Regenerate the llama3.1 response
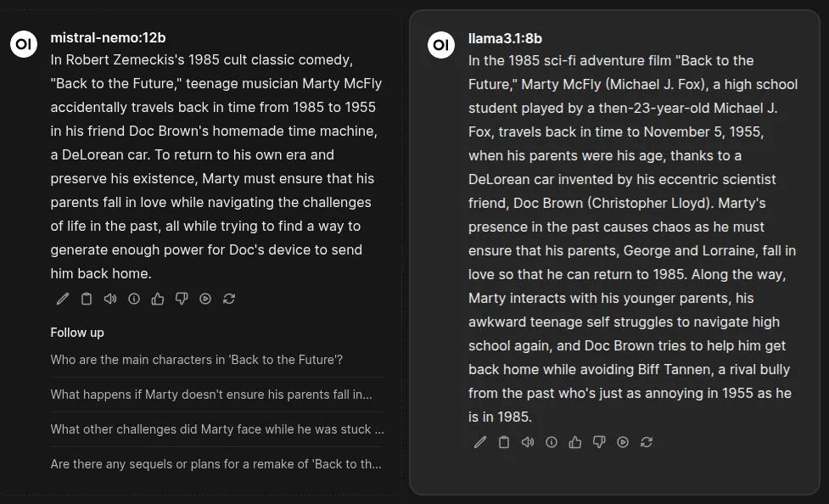This screenshot has width=829, height=504. pos(647,442)
